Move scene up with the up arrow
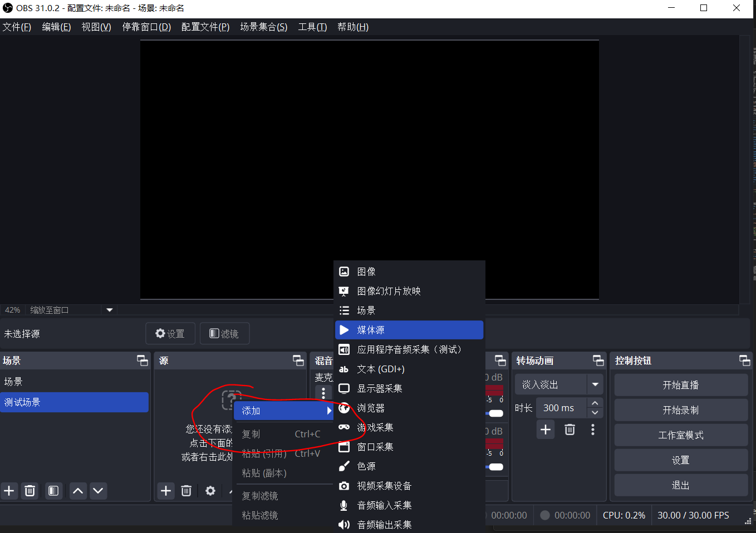This screenshot has height=533, width=756. (x=78, y=491)
